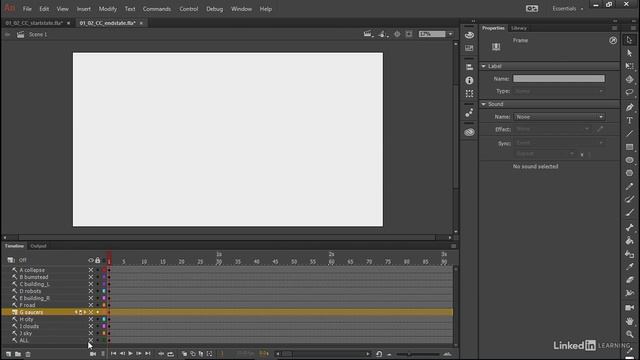Switch to the Output tab
The image size is (640, 360).
(38, 246)
